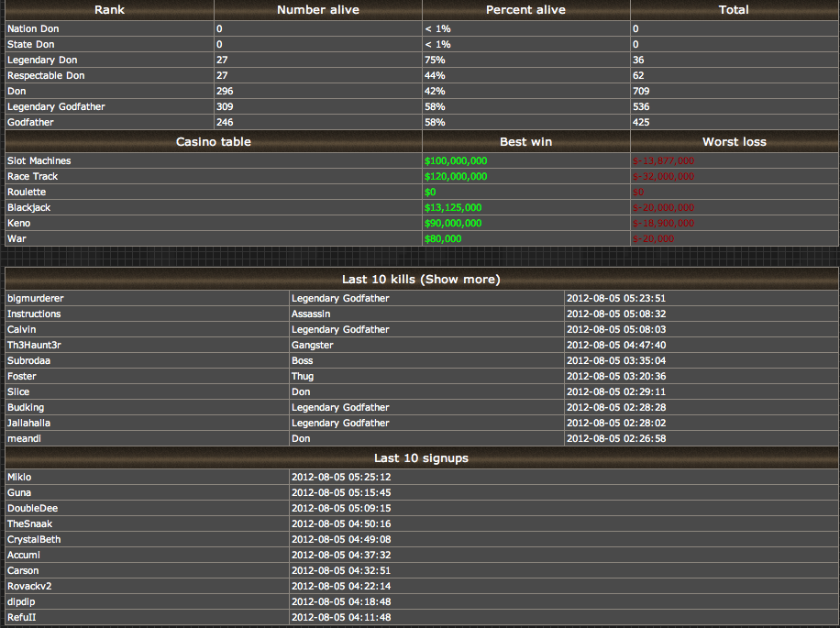Select the Accumi signup row
The height and width of the screenshot is (628, 840).
[x=421, y=555]
